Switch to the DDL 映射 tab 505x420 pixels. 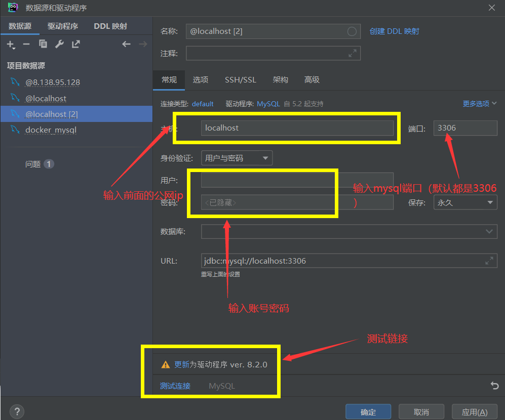click(110, 26)
